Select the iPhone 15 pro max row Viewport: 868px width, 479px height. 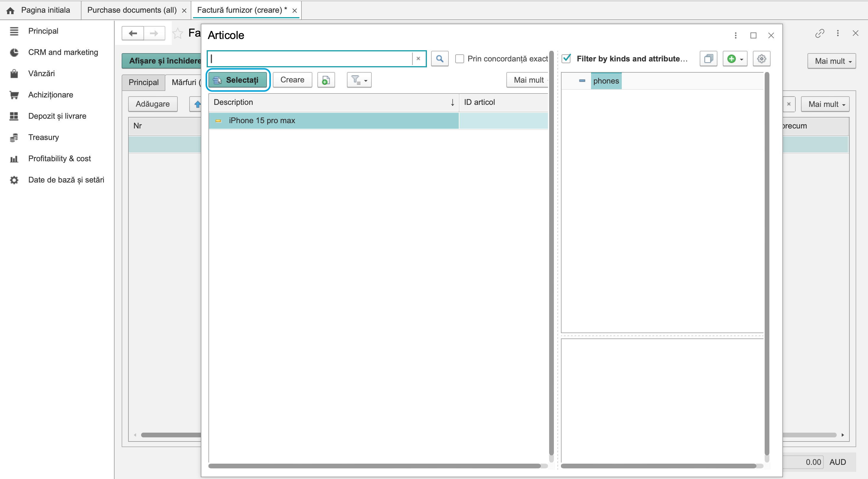[378, 121]
